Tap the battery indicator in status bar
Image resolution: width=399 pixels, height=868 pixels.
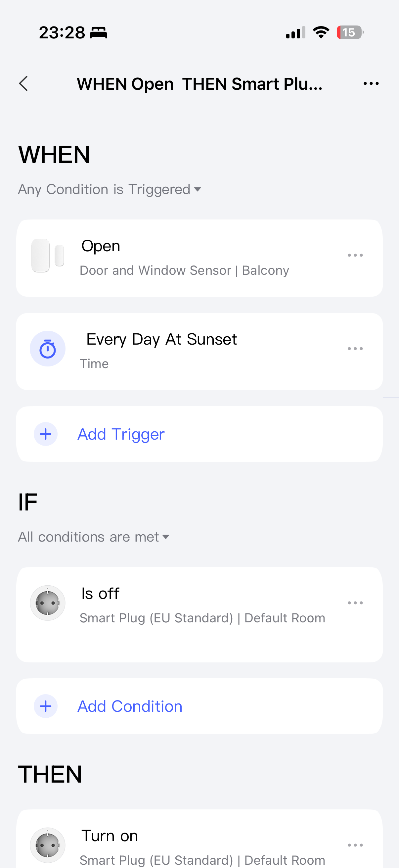click(349, 33)
